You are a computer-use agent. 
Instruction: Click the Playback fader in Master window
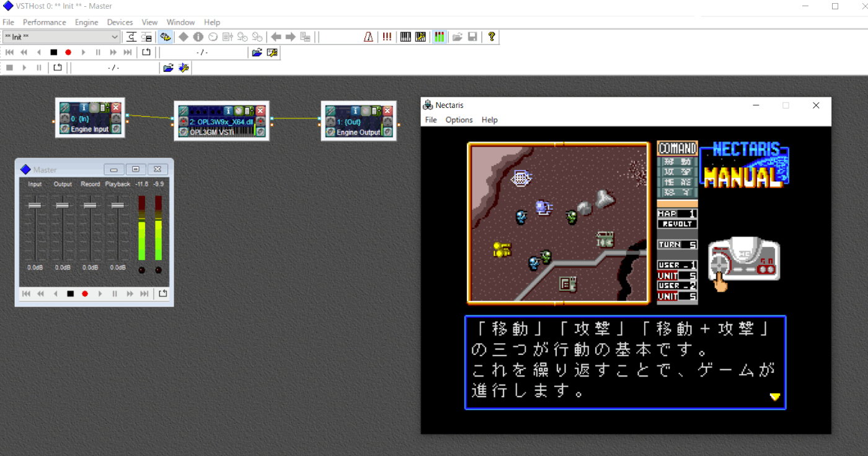click(x=117, y=205)
